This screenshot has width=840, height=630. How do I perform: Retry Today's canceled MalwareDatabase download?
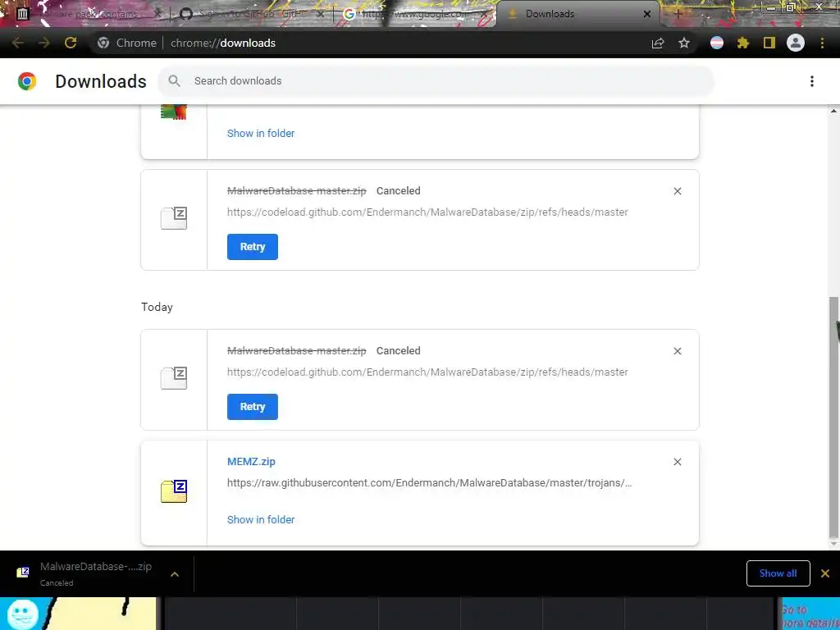coord(253,407)
